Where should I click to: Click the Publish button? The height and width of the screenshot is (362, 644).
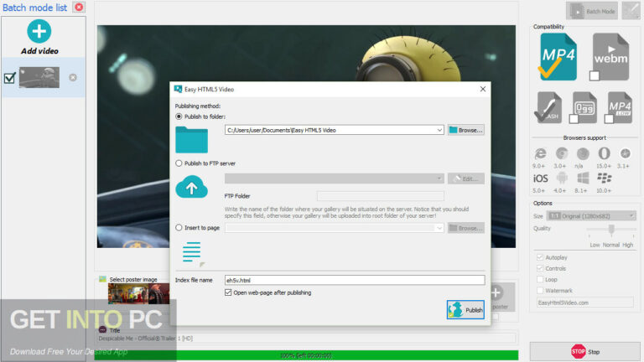click(465, 310)
